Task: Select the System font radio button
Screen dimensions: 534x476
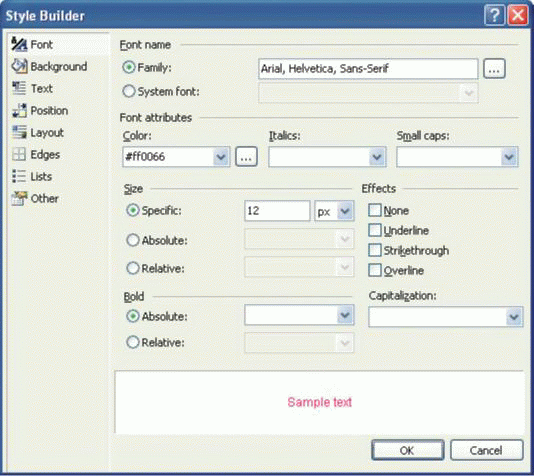Action: tap(129, 91)
